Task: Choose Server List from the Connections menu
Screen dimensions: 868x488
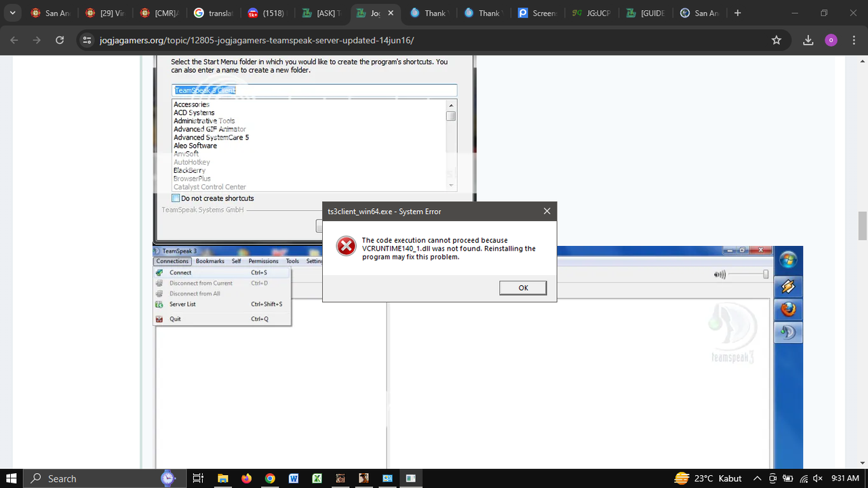Action: coord(222,304)
